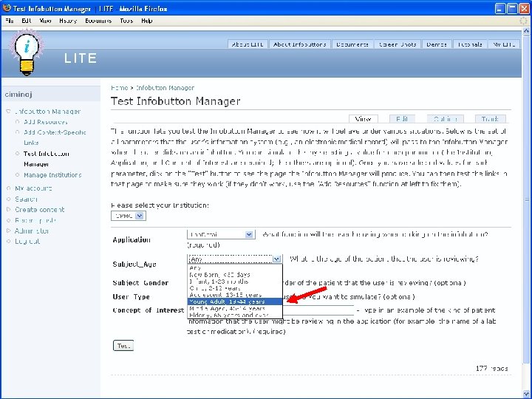Click the Home breadcrumb link
Viewport: 532px width, 399px height.
119,87
